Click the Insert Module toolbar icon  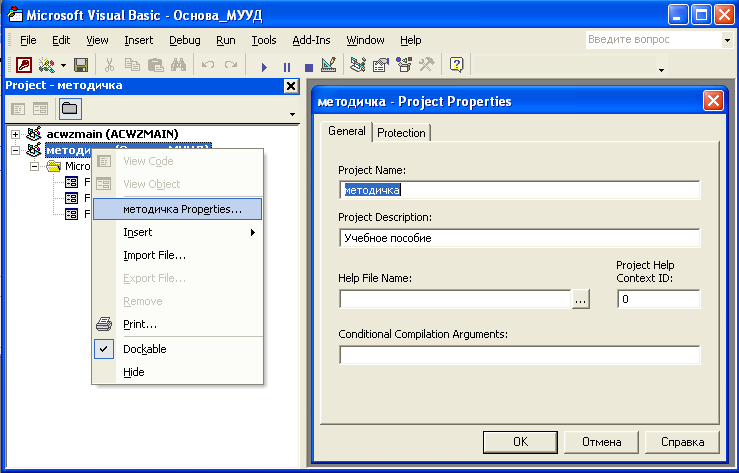coord(47,65)
